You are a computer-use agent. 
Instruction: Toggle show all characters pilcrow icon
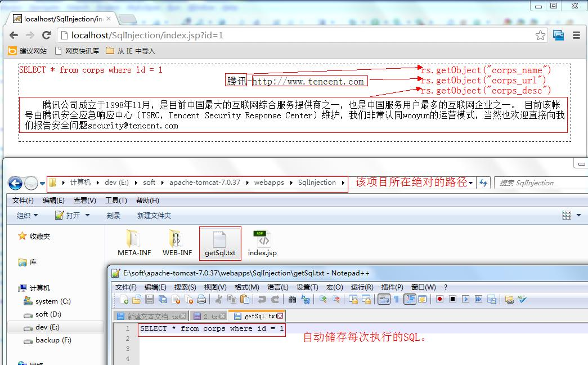click(396, 299)
